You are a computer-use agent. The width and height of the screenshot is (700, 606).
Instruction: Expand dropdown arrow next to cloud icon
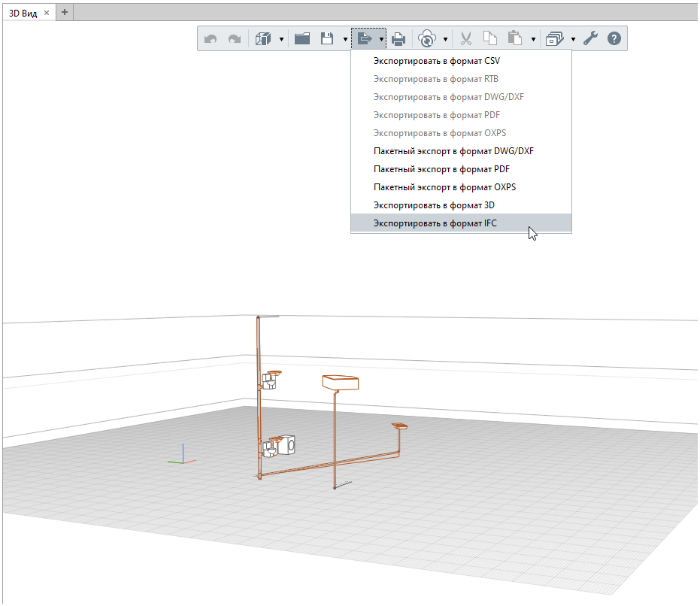tap(446, 39)
